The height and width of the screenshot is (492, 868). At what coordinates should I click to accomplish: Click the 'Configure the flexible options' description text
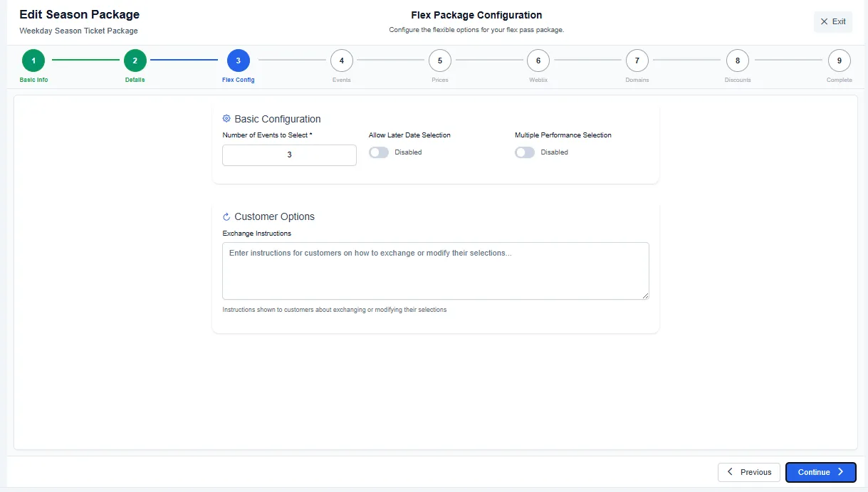coord(476,30)
